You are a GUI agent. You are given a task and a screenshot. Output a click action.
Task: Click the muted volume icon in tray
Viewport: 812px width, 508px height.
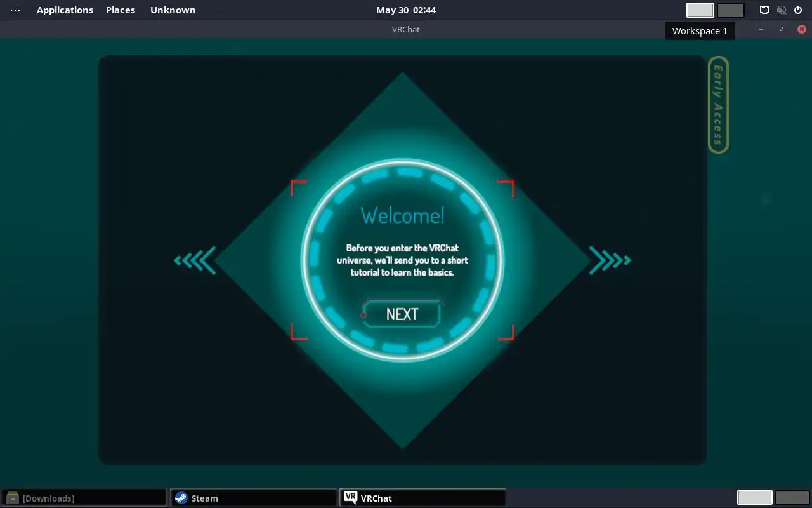pos(782,10)
